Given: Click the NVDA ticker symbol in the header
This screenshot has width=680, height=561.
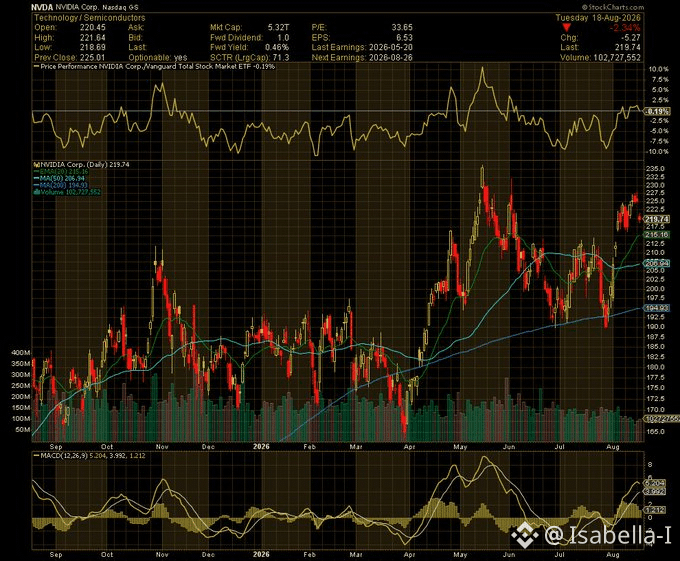Looking at the screenshot, I should (x=42, y=7).
